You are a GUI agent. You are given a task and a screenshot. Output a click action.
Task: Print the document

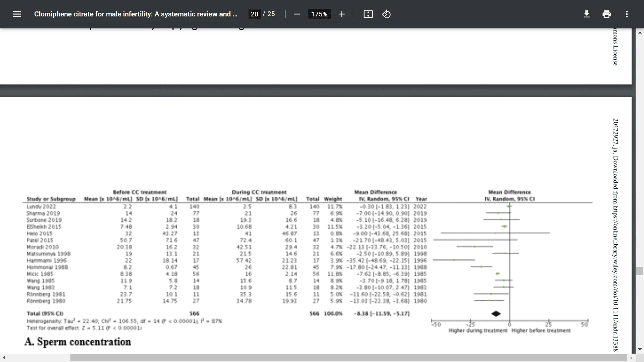pyautogui.click(x=606, y=14)
